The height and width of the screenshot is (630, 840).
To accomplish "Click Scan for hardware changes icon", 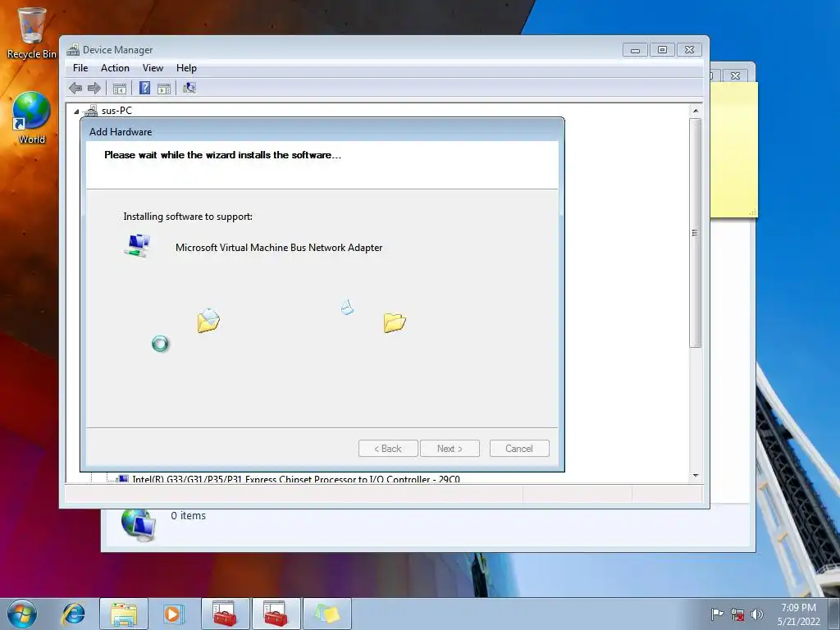I will [189, 88].
